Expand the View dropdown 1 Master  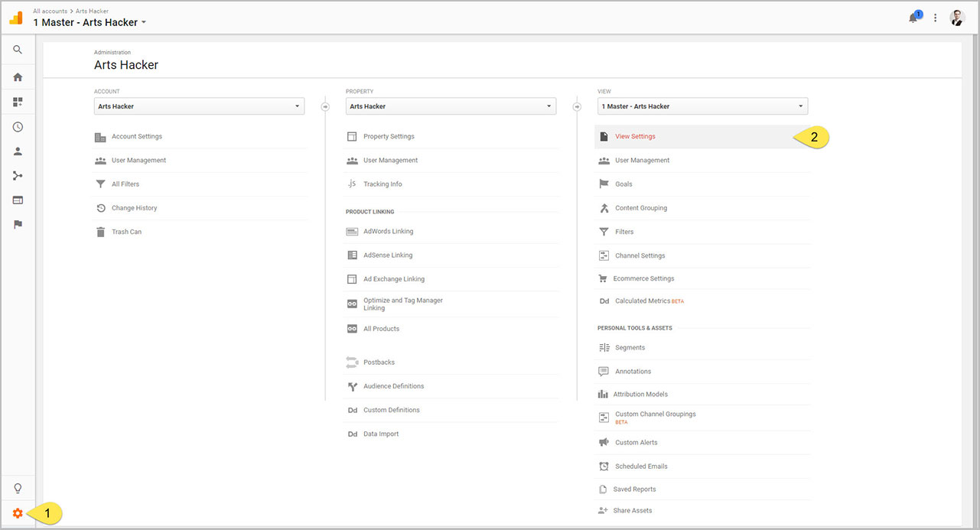[x=702, y=106]
